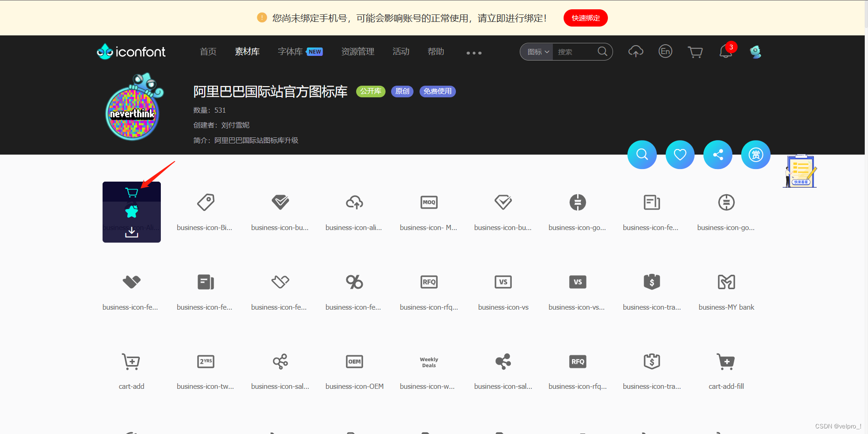Open the 字体库 NEW menu

(x=300, y=52)
